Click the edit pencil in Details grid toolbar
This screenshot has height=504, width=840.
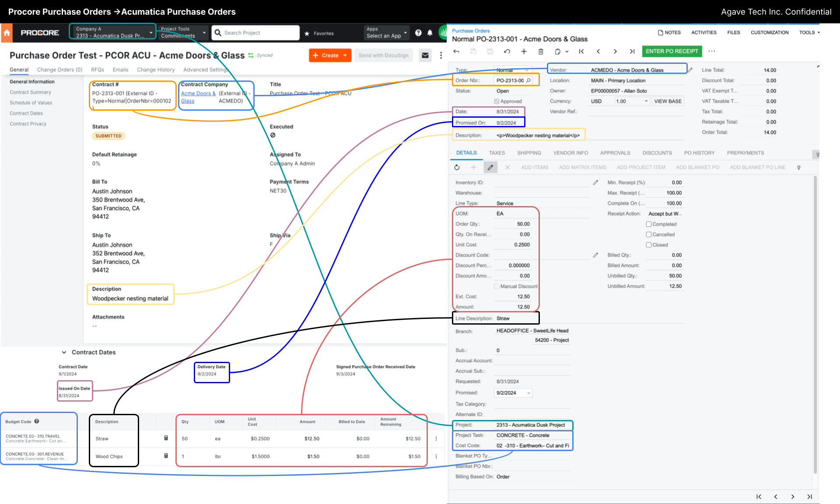[x=490, y=167]
